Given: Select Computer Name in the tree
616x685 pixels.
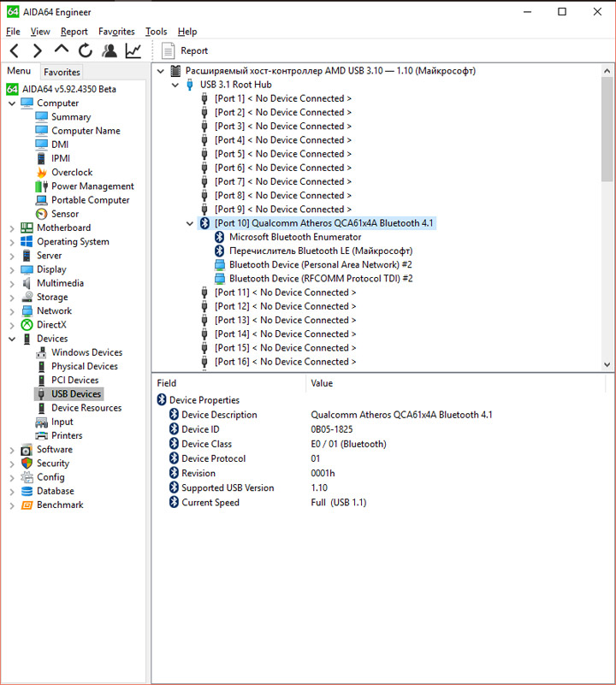Looking at the screenshot, I should (86, 131).
